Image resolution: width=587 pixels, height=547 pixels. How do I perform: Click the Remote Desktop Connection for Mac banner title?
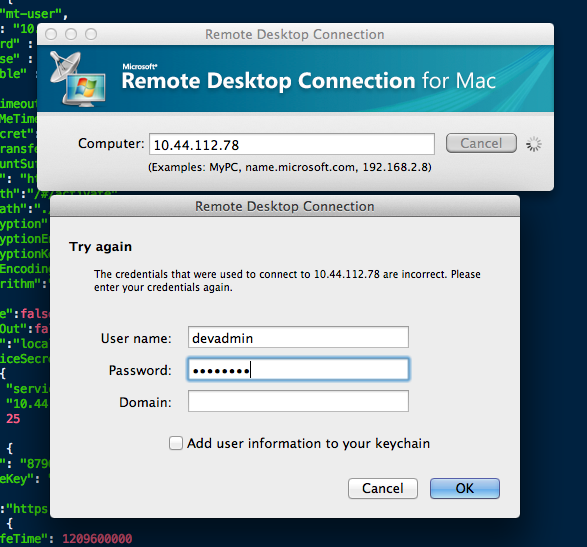(x=309, y=80)
